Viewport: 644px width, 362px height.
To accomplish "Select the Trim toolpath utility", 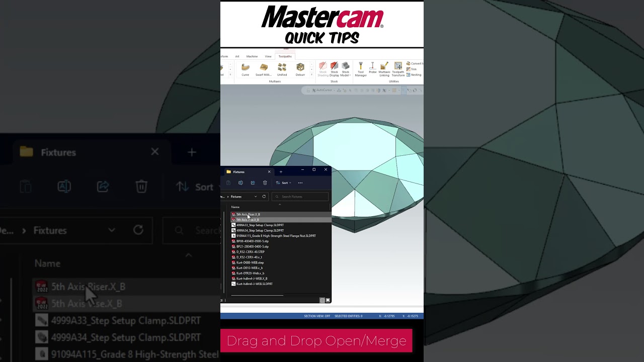I will click(x=412, y=69).
